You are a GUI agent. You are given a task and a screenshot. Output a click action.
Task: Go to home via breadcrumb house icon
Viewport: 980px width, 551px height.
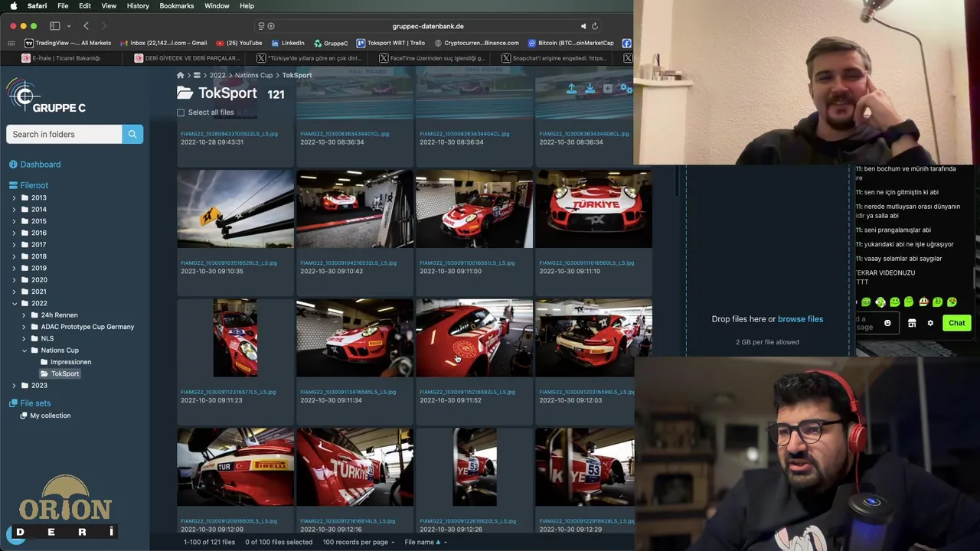180,75
